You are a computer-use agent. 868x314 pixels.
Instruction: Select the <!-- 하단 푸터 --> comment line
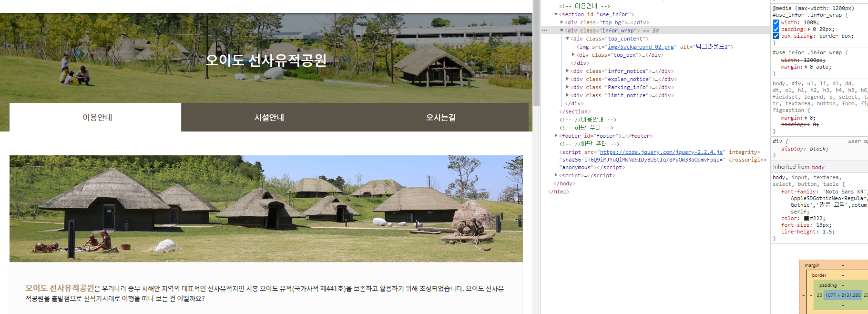[586, 128]
